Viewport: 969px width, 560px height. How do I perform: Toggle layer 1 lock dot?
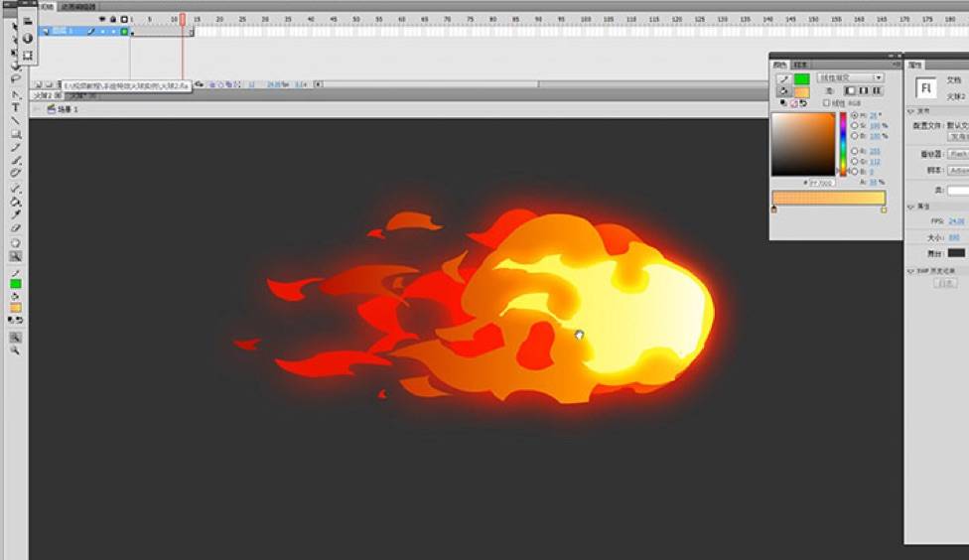pos(113,31)
